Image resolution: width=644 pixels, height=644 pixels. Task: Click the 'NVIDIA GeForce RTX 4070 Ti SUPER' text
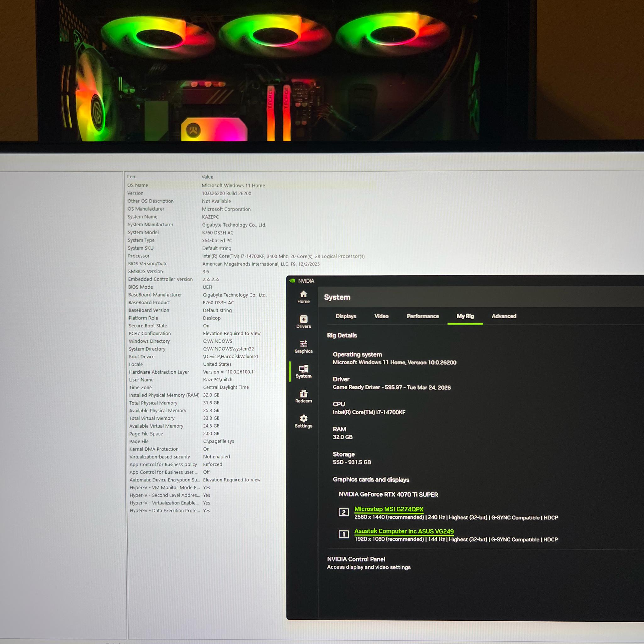388,494
